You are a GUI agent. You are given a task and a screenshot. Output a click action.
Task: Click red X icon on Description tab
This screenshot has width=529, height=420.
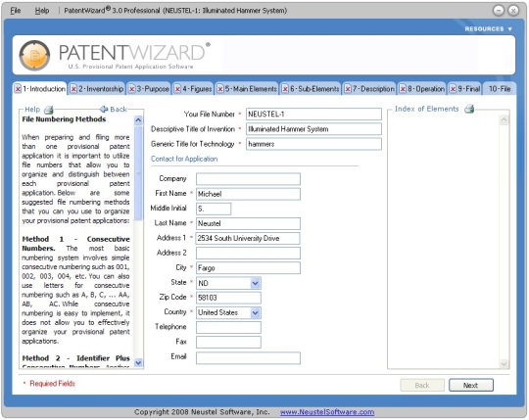(348, 89)
